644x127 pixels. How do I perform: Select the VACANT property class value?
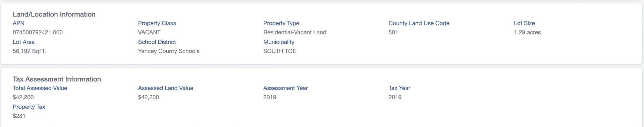coord(149,32)
